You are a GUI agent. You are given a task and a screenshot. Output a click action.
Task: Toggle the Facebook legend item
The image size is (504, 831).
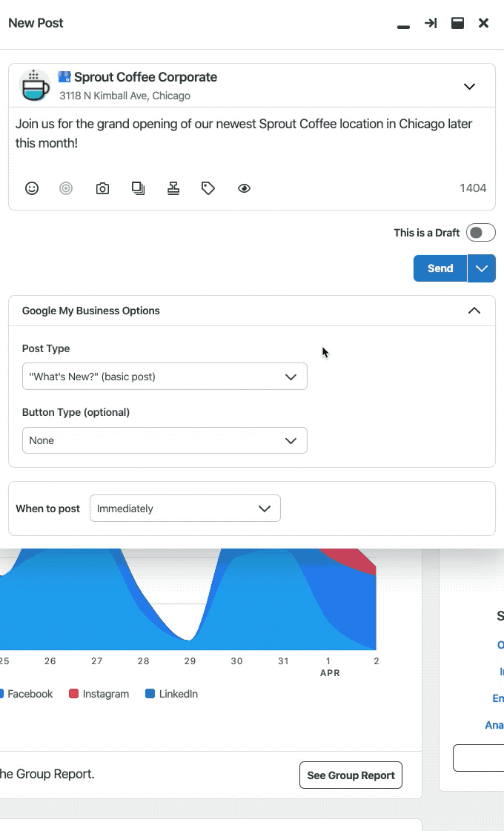[x=27, y=694]
